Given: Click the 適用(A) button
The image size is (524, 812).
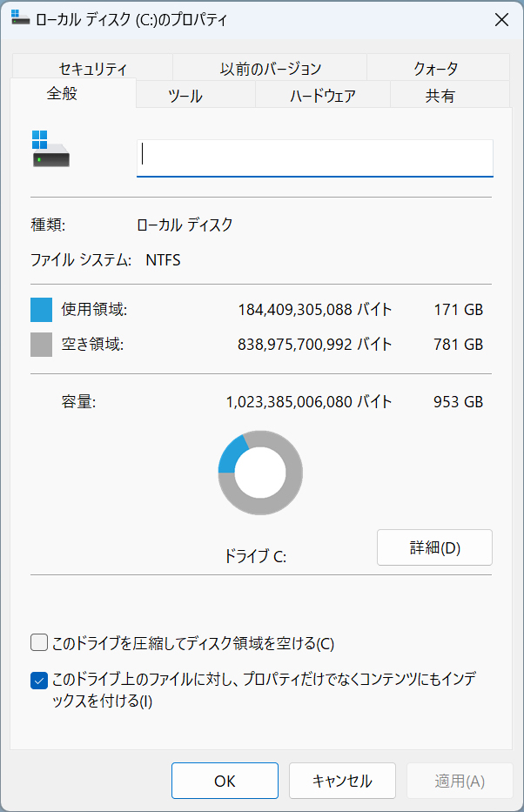Looking at the screenshot, I should 460,781.
